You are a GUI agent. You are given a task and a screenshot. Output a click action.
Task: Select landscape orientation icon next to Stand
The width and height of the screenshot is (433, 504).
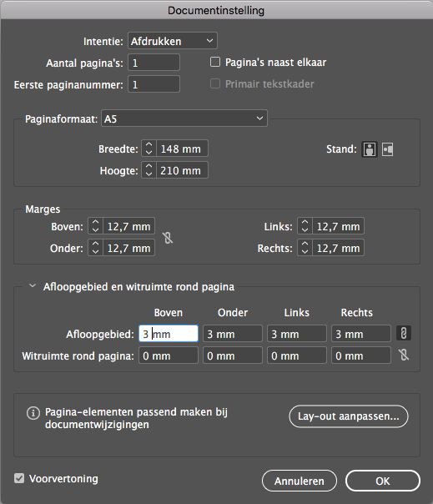[388, 149]
